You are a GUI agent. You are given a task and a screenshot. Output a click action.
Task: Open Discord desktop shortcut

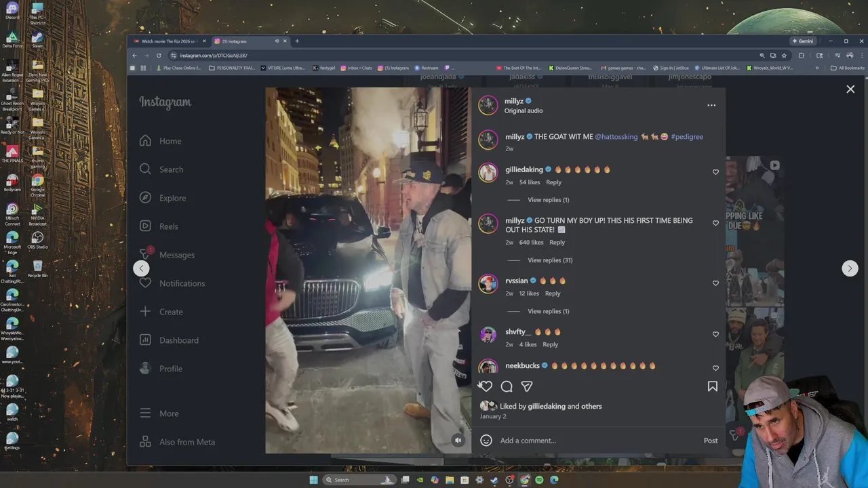12,12
